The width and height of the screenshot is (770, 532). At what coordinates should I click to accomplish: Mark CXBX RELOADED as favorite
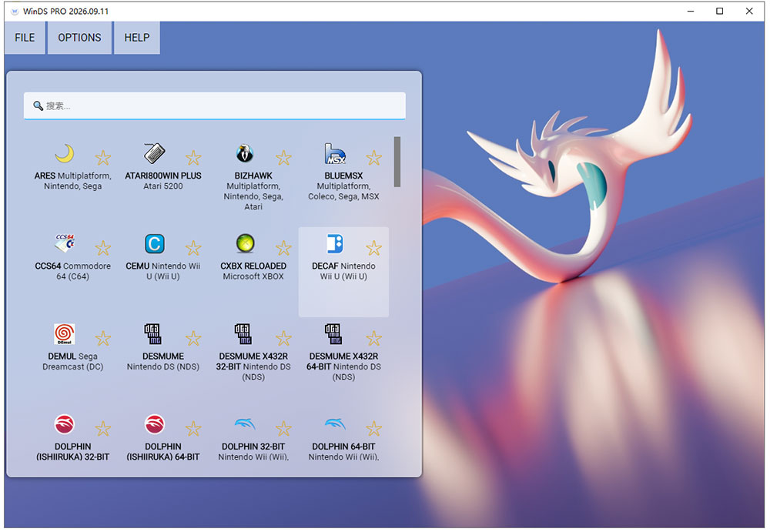point(283,248)
